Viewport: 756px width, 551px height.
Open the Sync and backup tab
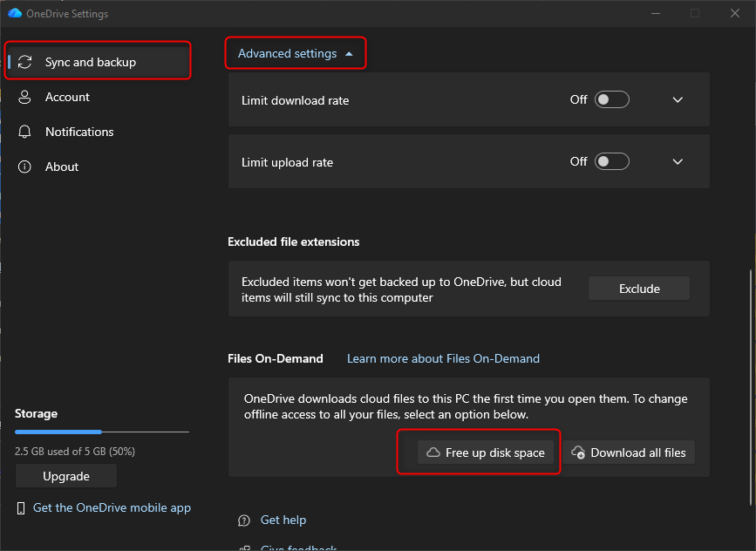[x=98, y=62]
